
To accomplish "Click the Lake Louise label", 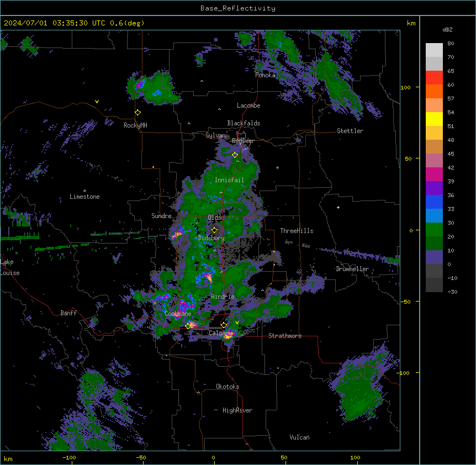I will pos(10,267).
